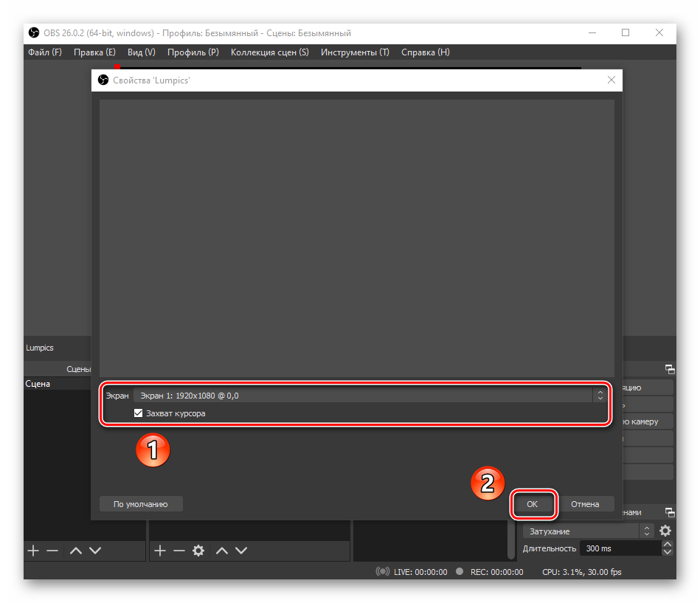Open the Коллекция сцен (S) menu
700x603 pixels.
pos(269,52)
